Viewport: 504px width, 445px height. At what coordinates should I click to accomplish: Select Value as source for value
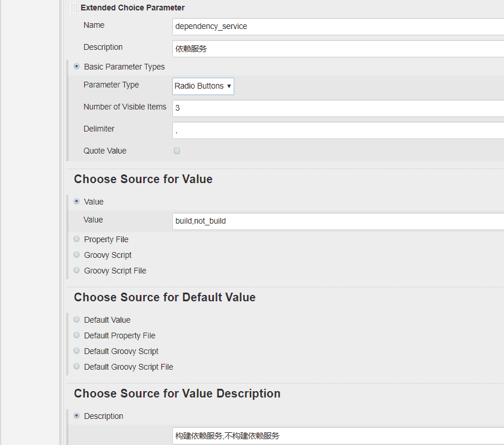tap(77, 202)
